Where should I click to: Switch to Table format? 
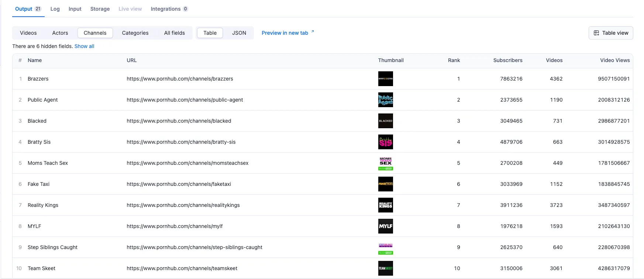click(210, 33)
